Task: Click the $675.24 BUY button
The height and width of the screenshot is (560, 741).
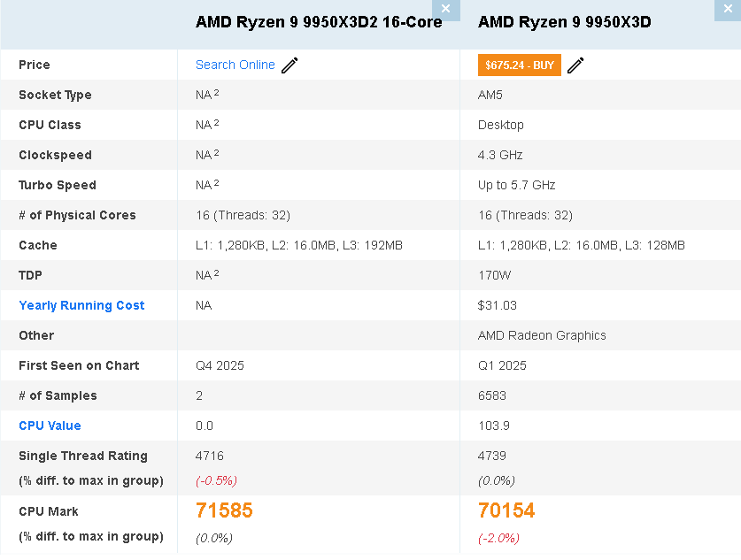Action: pyautogui.click(x=520, y=65)
